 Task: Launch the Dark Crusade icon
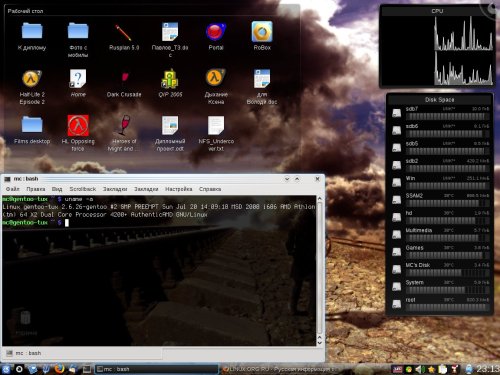pyautogui.click(x=124, y=78)
